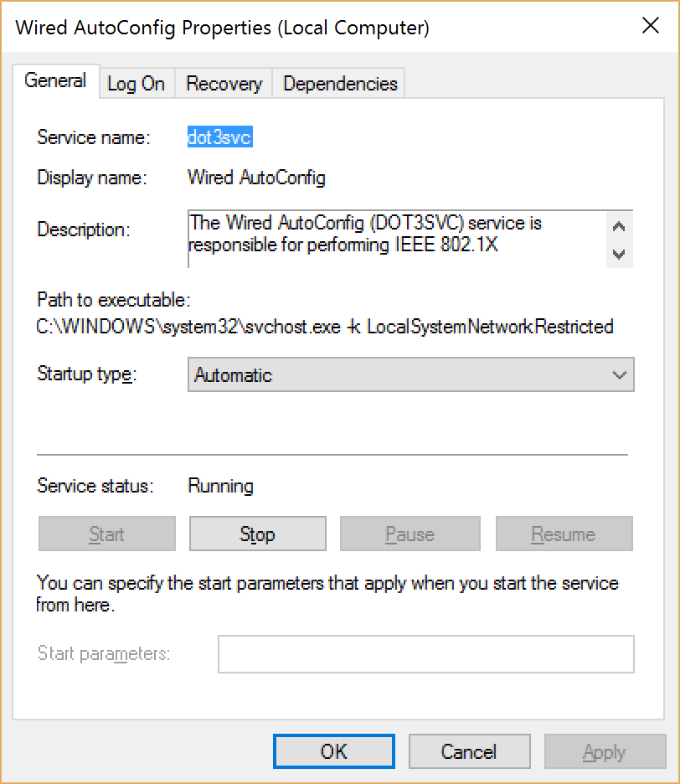Select the General tab
The image size is (680, 784).
click(x=55, y=80)
